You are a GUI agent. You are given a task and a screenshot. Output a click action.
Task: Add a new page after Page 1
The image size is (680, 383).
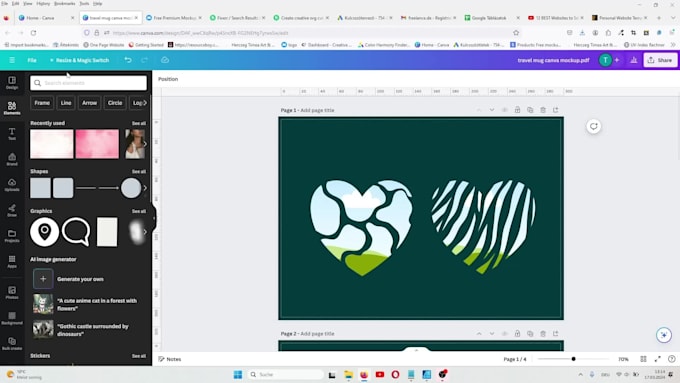[556, 110]
